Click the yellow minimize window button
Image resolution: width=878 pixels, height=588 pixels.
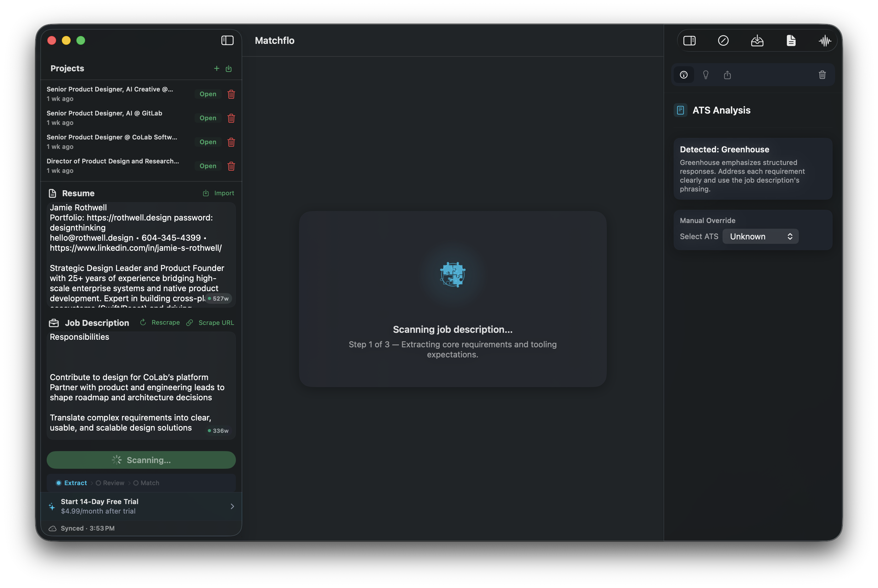pyautogui.click(x=66, y=40)
